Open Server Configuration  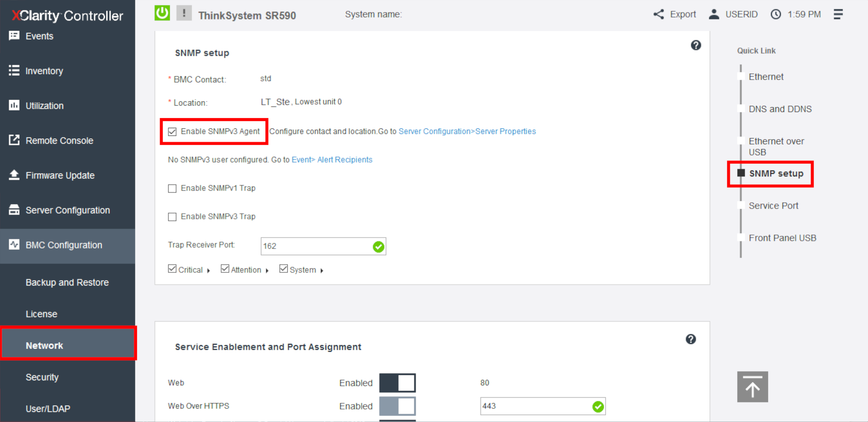[x=68, y=210]
